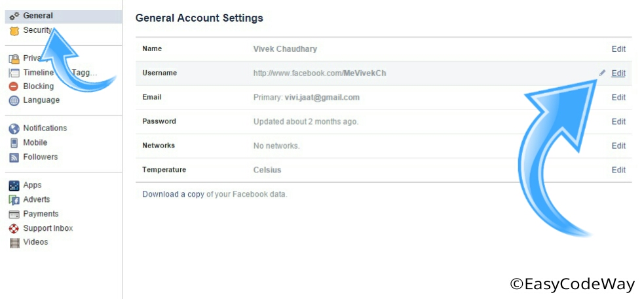Edit the Email setting
The height and width of the screenshot is (299, 644).
click(618, 98)
